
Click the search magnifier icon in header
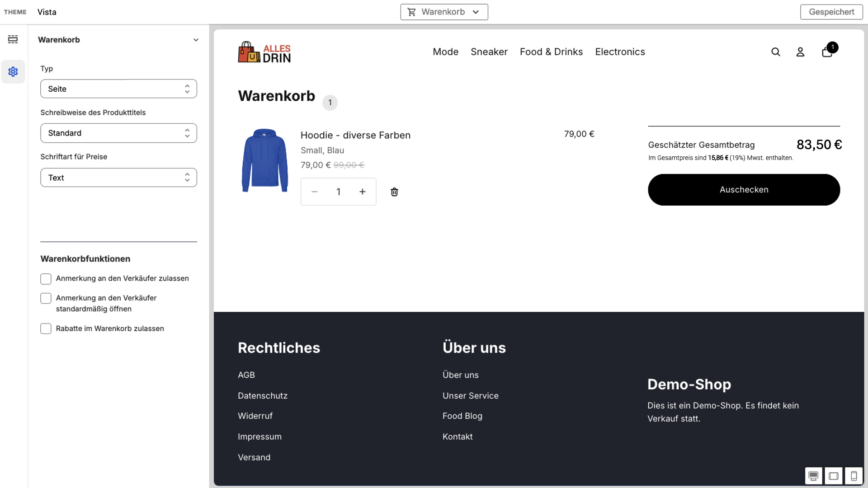click(x=776, y=52)
